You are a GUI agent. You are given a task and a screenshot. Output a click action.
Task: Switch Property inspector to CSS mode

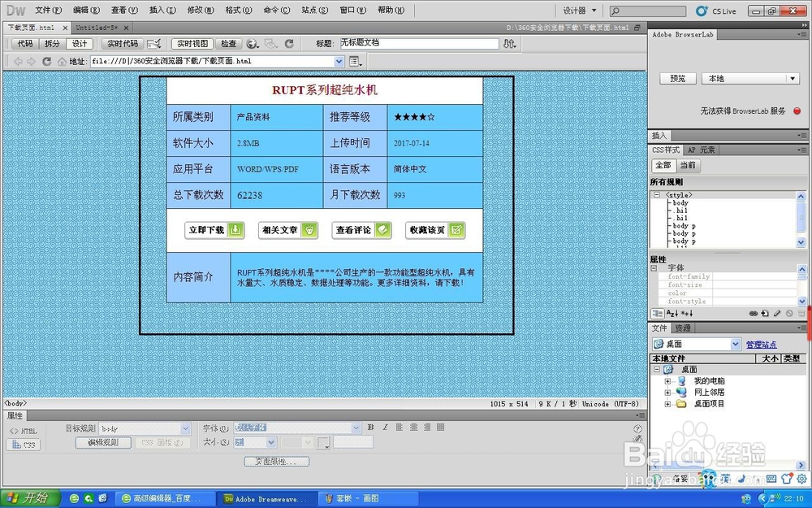point(23,445)
